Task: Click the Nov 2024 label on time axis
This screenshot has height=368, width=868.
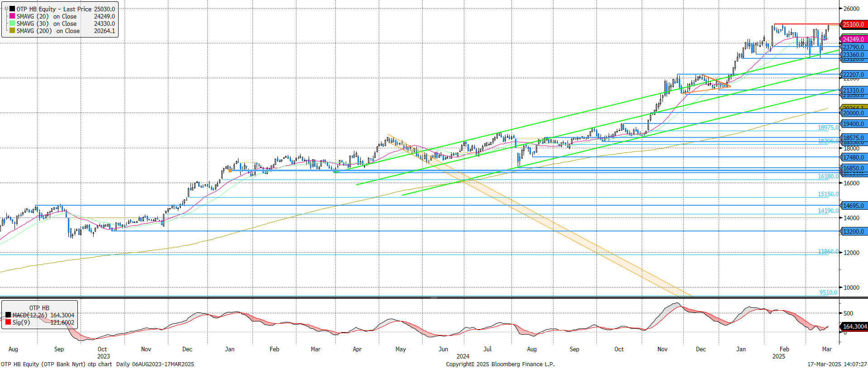Action: tap(662, 349)
